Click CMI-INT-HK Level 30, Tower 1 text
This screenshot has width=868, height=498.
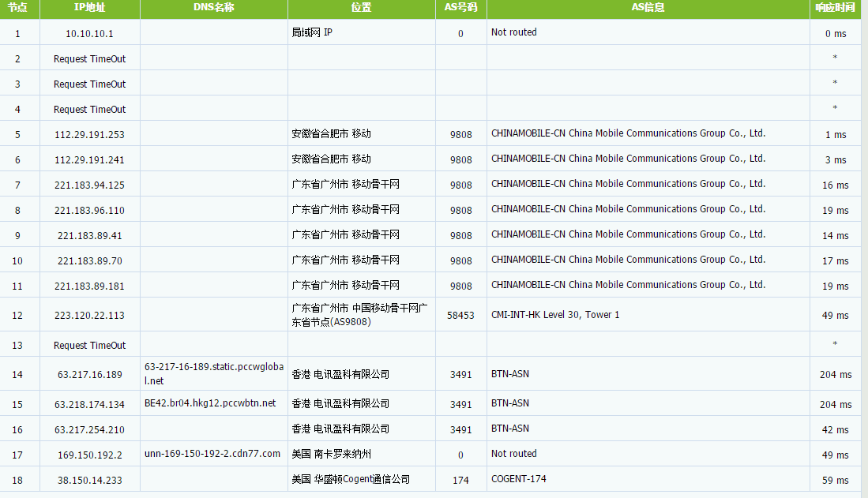point(555,315)
